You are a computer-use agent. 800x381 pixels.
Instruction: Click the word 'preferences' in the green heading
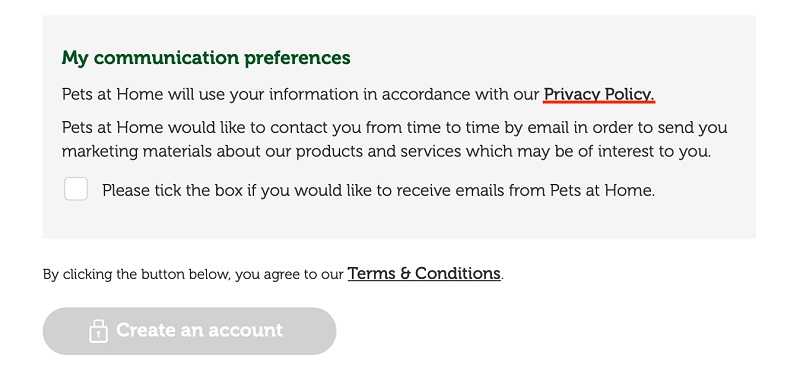pos(297,58)
